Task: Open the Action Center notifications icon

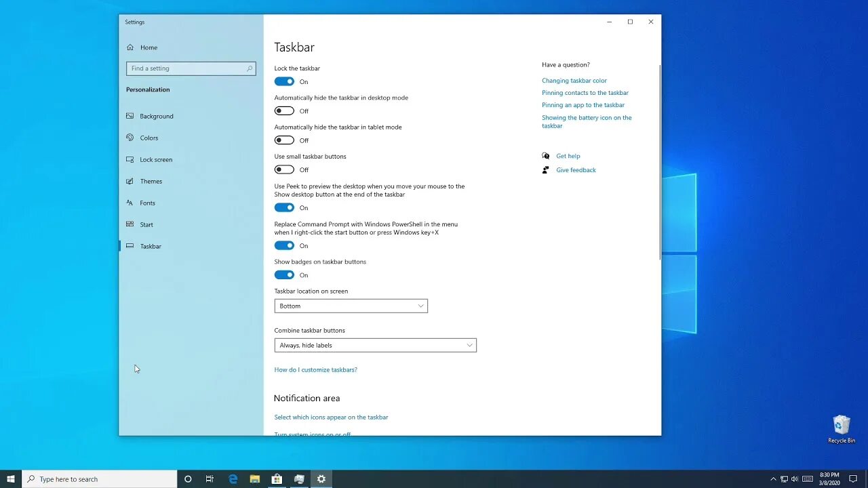Action: point(854,479)
